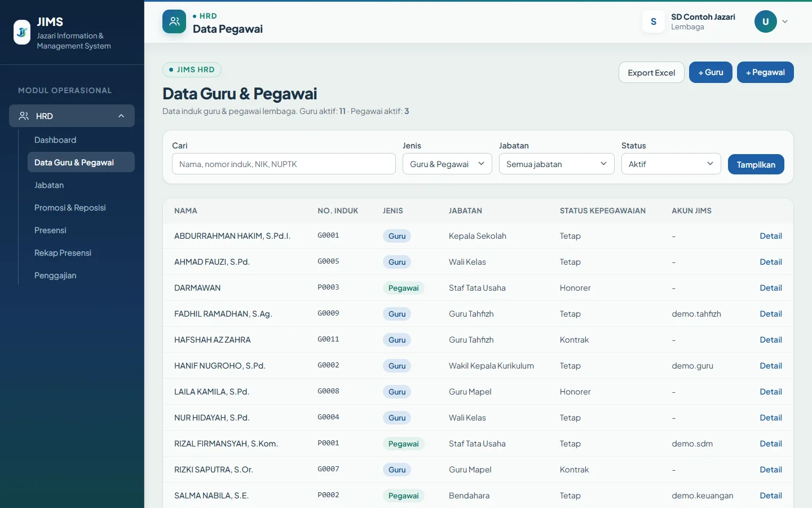Click the name HAFSHAH AZ ZAHRA
This screenshot has width=812, height=508.
[x=212, y=340]
